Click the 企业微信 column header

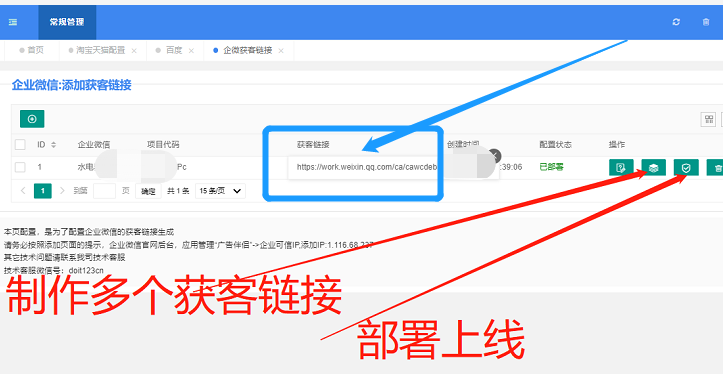pos(94,145)
